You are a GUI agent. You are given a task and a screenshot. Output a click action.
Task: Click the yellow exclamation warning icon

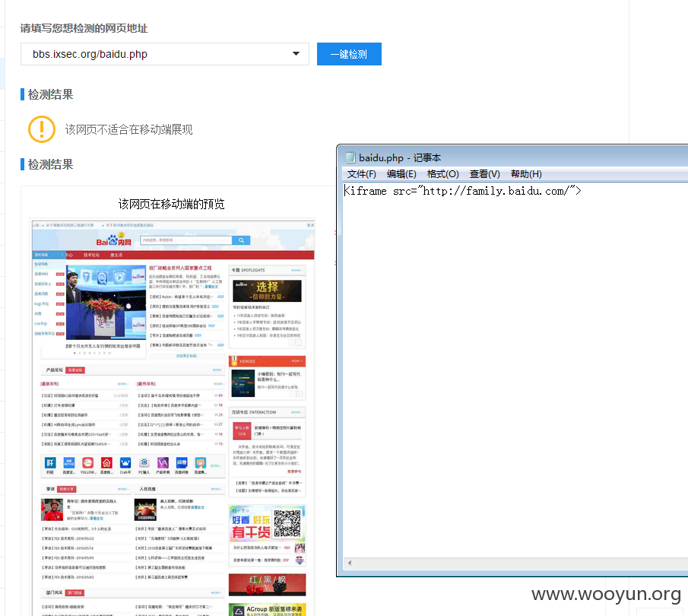point(42,129)
